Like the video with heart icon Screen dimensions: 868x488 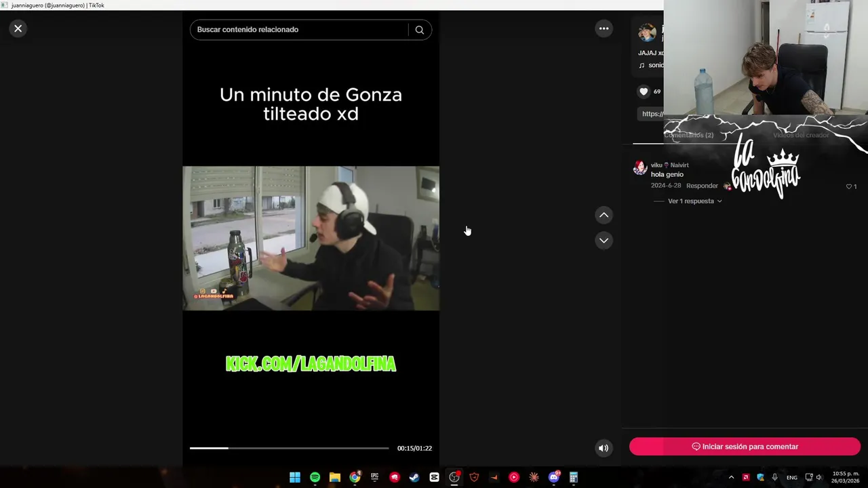coord(644,91)
